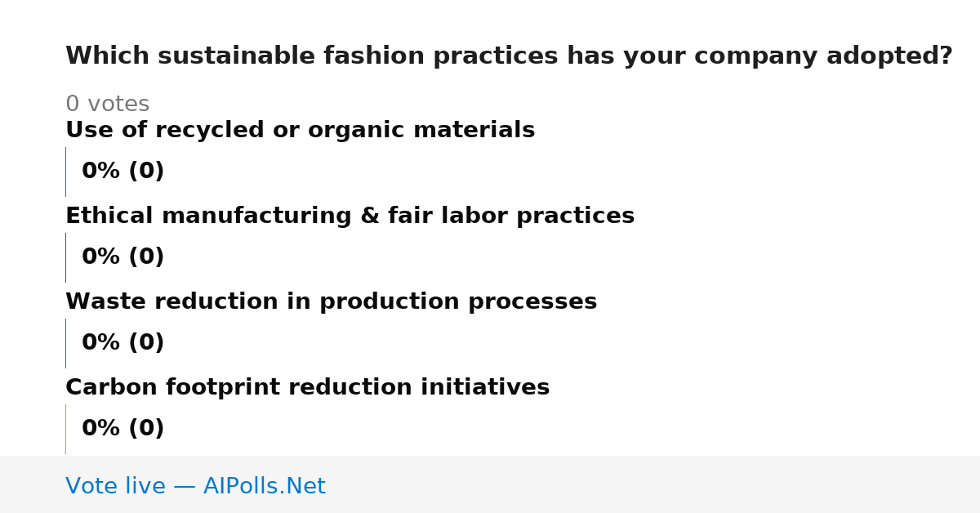Click 0% (0) result for waste reduction

(x=122, y=343)
